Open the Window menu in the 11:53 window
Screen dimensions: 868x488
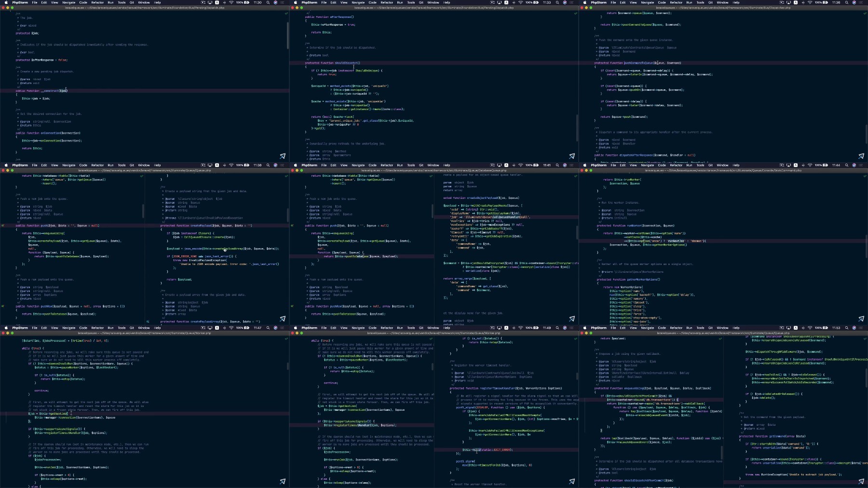(722, 328)
